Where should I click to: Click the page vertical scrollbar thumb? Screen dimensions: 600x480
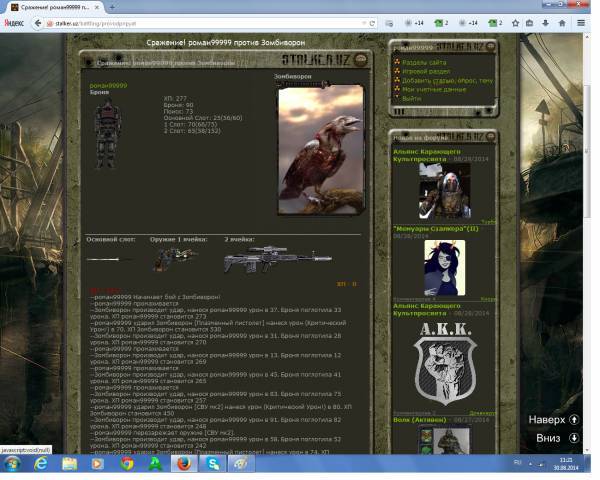coord(587,151)
